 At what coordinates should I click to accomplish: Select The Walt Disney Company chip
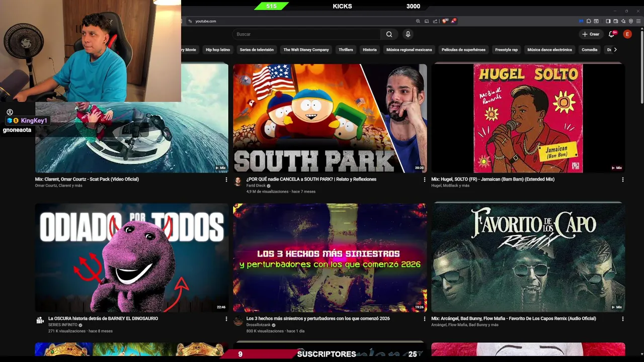(306, 50)
